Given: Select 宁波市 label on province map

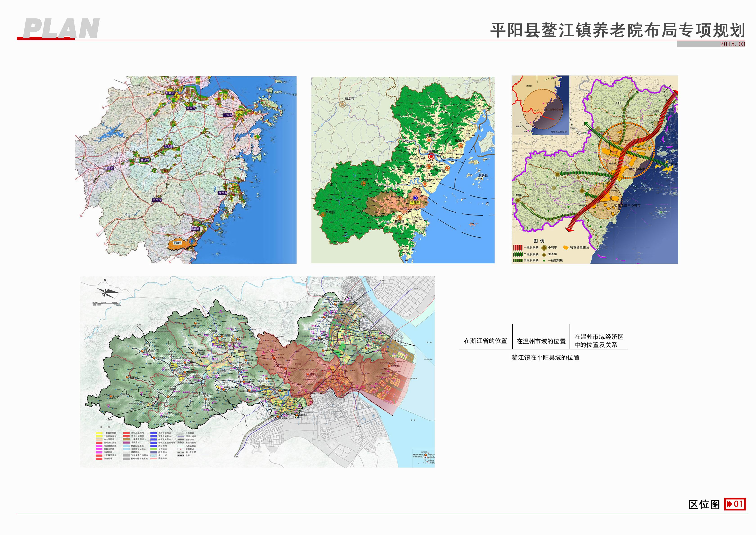Looking at the screenshot, I should pos(228,115).
